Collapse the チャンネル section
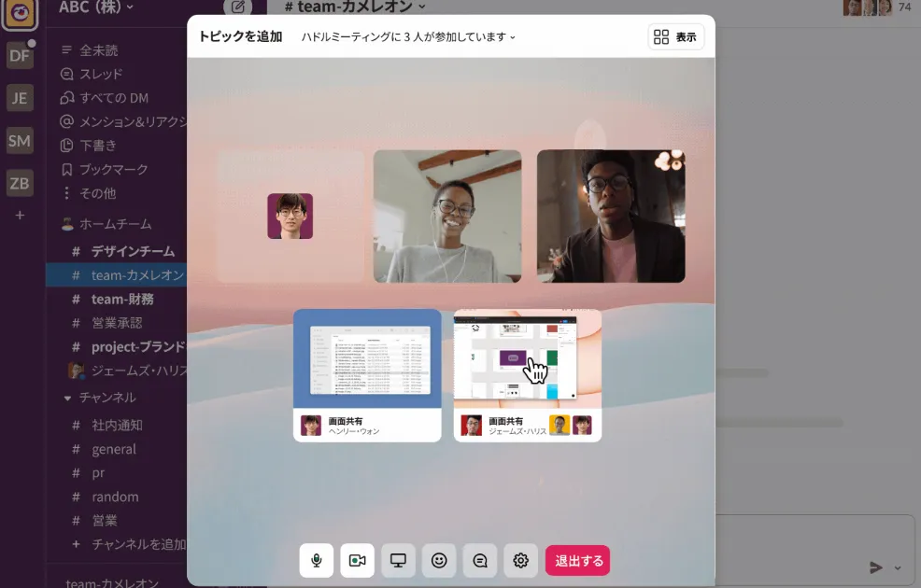This screenshot has width=921, height=588. click(x=67, y=398)
